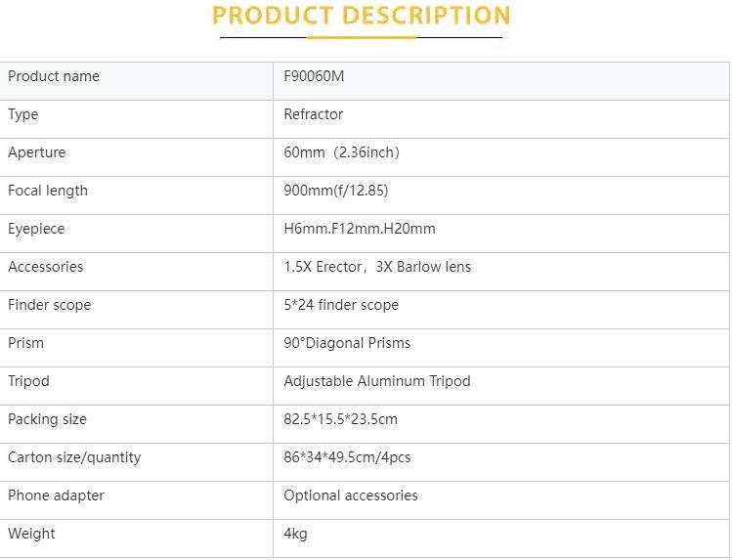Image resolution: width=732 pixels, height=560 pixels.
Task: Select the Adjustable Aluminum Tripod text
Action: tap(377, 381)
